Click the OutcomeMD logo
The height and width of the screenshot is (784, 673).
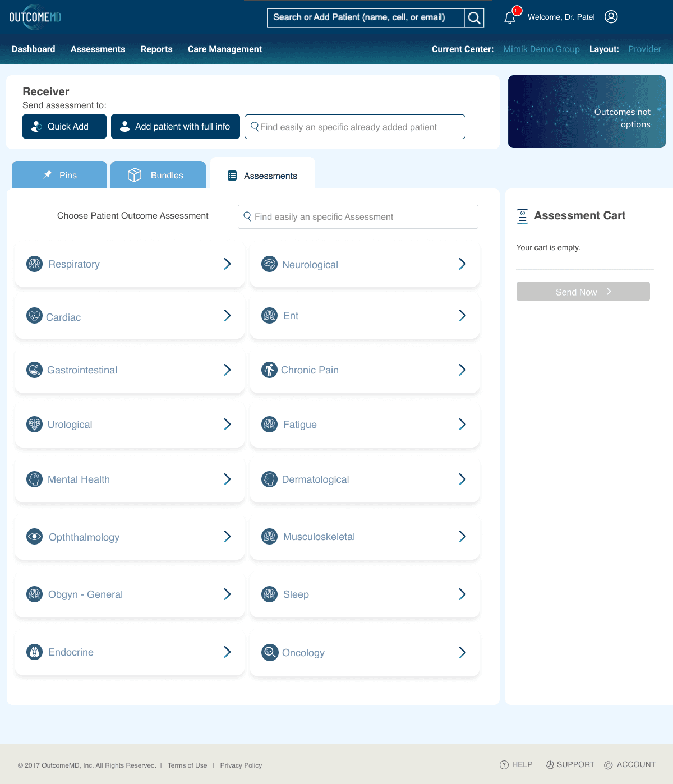pyautogui.click(x=35, y=17)
